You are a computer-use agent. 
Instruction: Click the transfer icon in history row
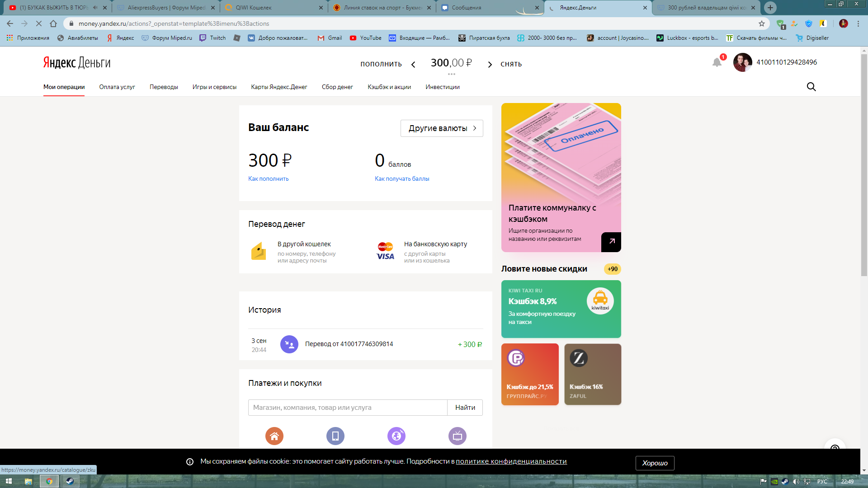(x=289, y=344)
